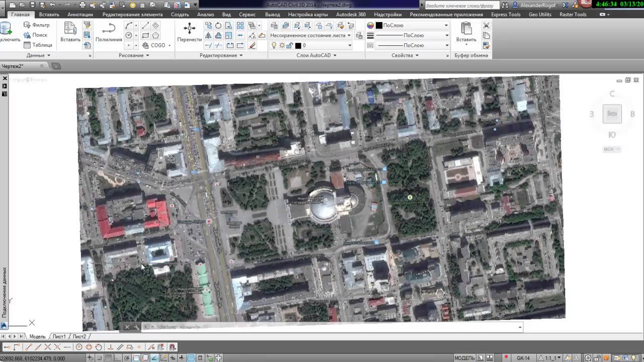Toggle МОДЕЛЬ model space button
Screen dimensions: 644x362
[x=464, y=358]
